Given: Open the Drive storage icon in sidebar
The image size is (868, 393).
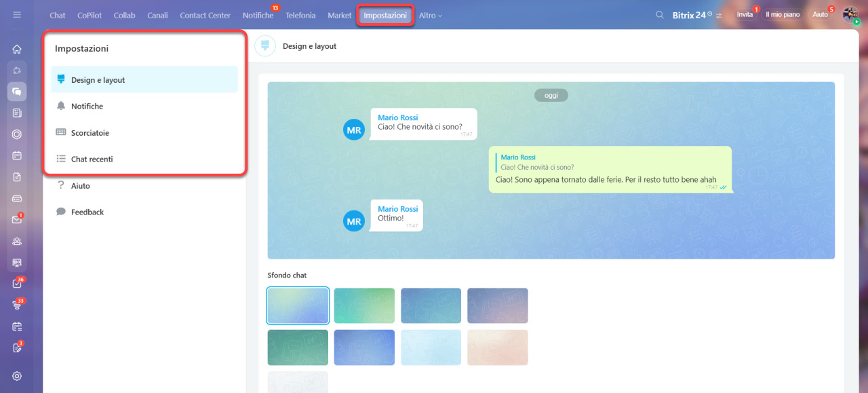Looking at the screenshot, I should 17,198.
